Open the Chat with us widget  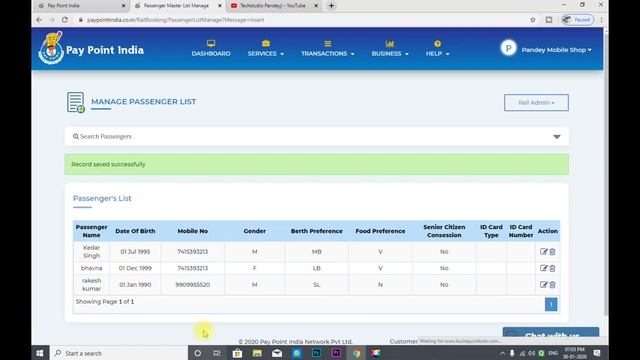click(551, 336)
